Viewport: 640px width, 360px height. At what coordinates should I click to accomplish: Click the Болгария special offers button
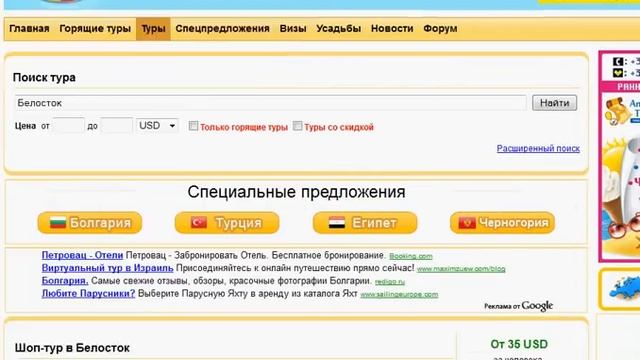[90, 223]
